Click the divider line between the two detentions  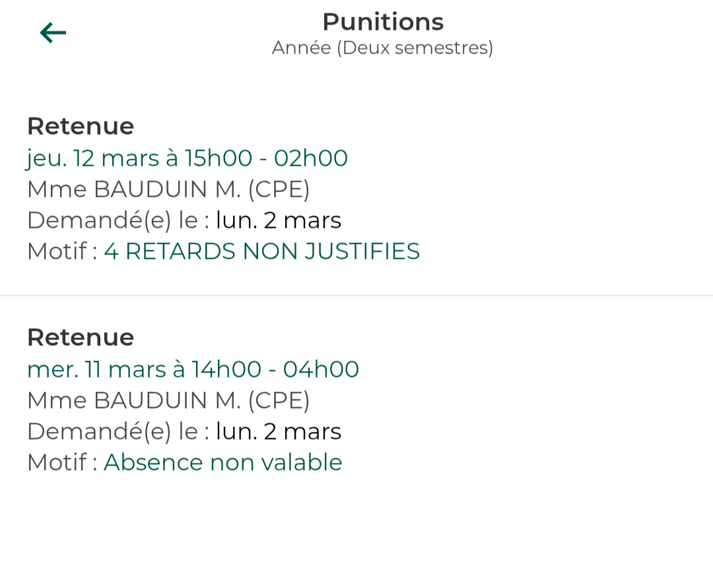tap(356, 296)
